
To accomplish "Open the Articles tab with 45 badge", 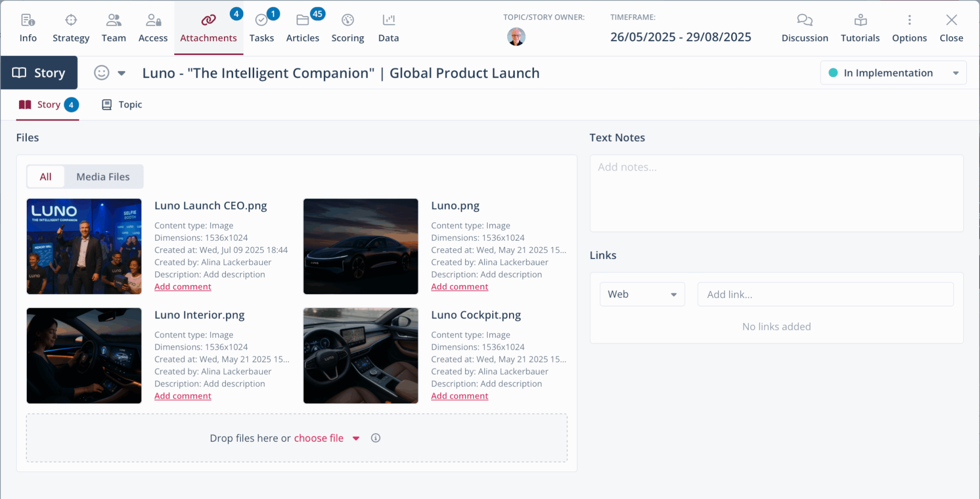I will point(302,27).
